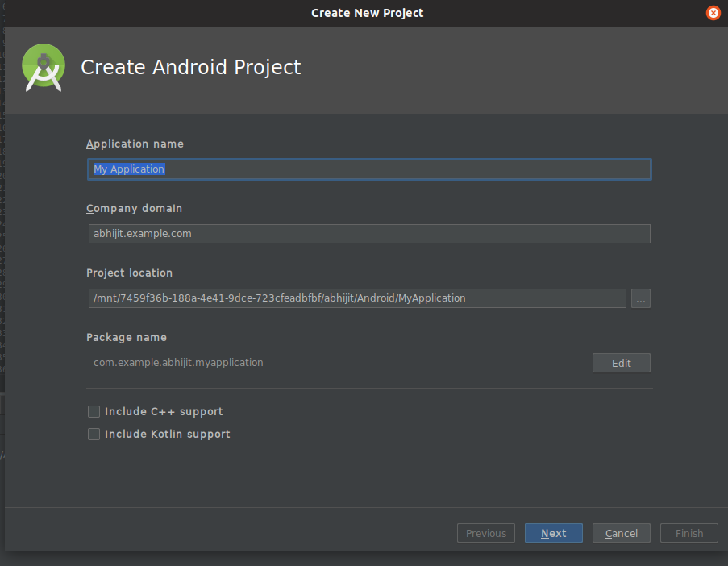Click the Previous button

485,533
